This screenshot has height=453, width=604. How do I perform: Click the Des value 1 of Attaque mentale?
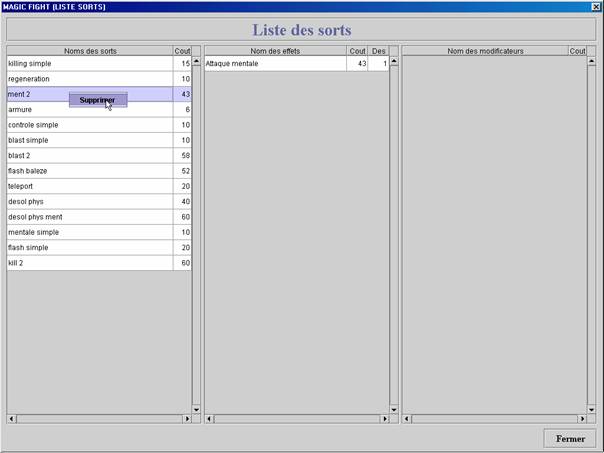pos(379,64)
